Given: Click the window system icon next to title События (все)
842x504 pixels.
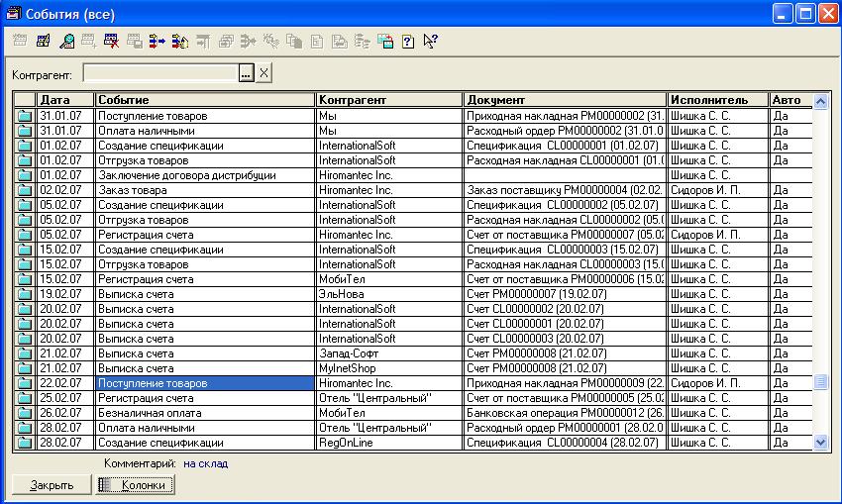Looking at the screenshot, I should pos(14,14).
